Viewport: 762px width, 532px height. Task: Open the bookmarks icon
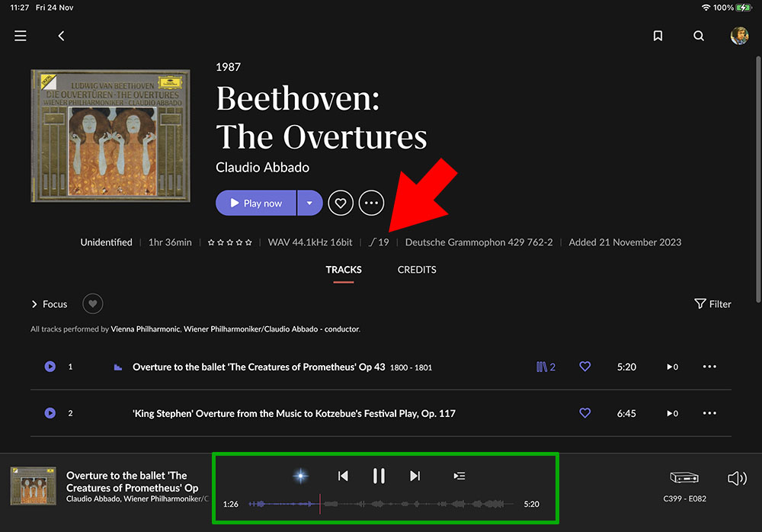658,36
